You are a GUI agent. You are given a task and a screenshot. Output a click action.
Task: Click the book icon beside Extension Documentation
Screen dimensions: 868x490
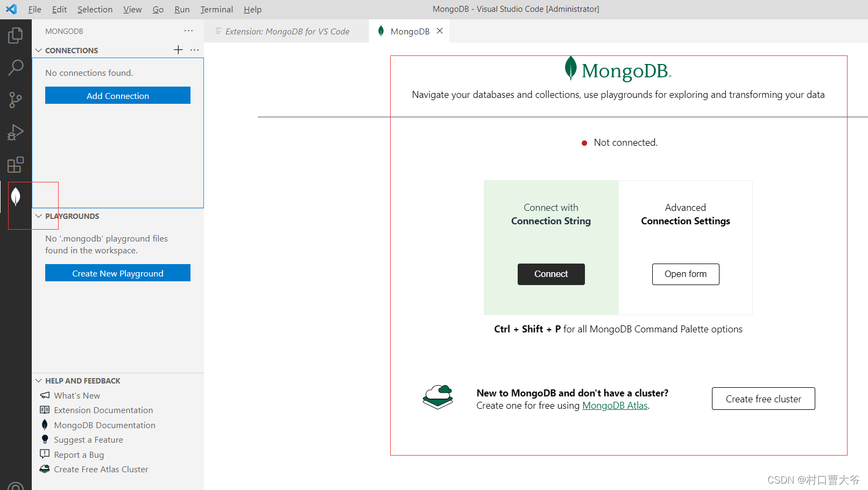tap(45, 410)
